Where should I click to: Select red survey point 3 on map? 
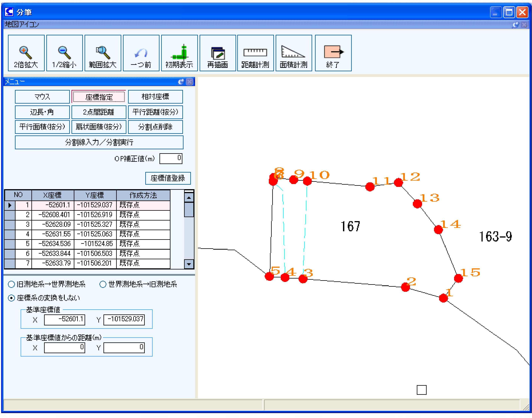303,279
